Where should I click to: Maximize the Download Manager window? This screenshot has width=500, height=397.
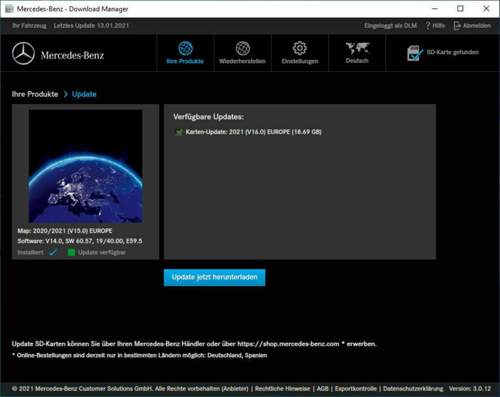point(460,9)
